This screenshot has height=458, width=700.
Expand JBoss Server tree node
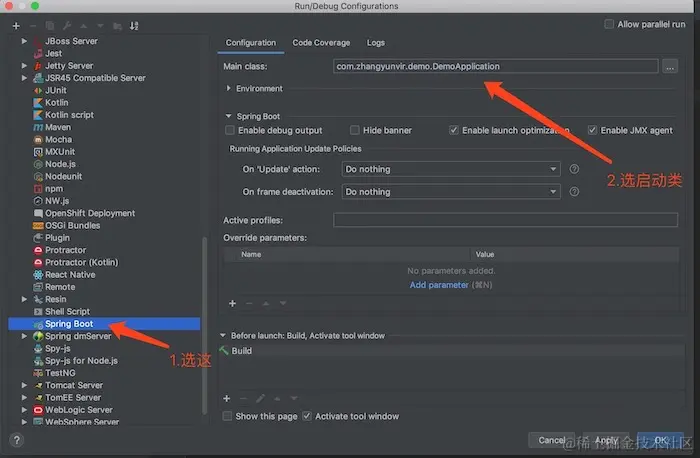click(x=24, y=41)
